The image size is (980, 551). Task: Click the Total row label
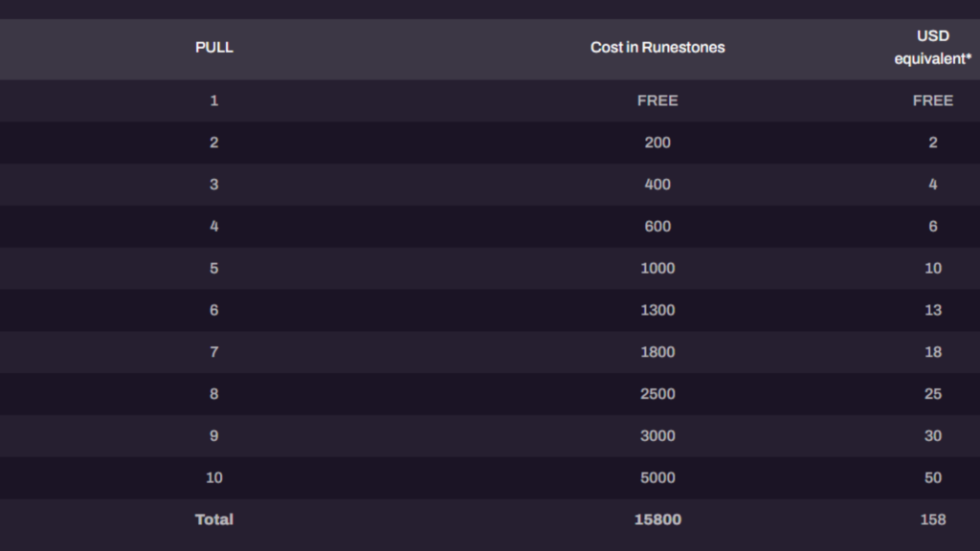tap(213, 519)
